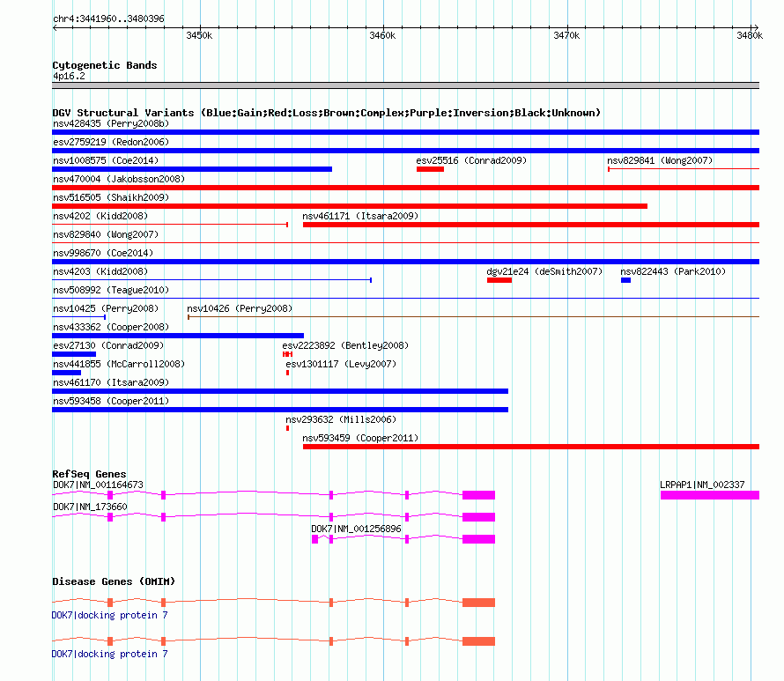This screenshot has height=681, width=784.
Task: Click the Disease Genes (OMIM) track title
Action: pyautogui.click(x=114, y=581)
